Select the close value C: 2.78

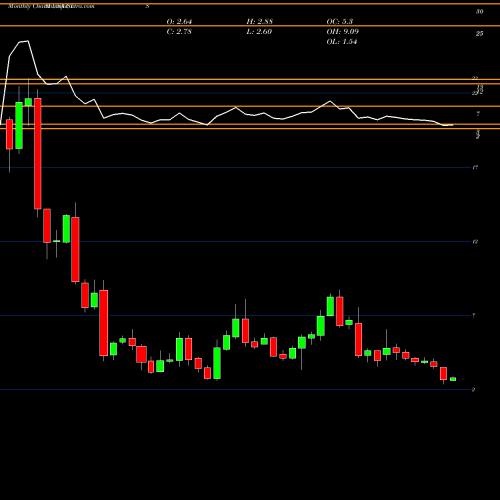179,31
